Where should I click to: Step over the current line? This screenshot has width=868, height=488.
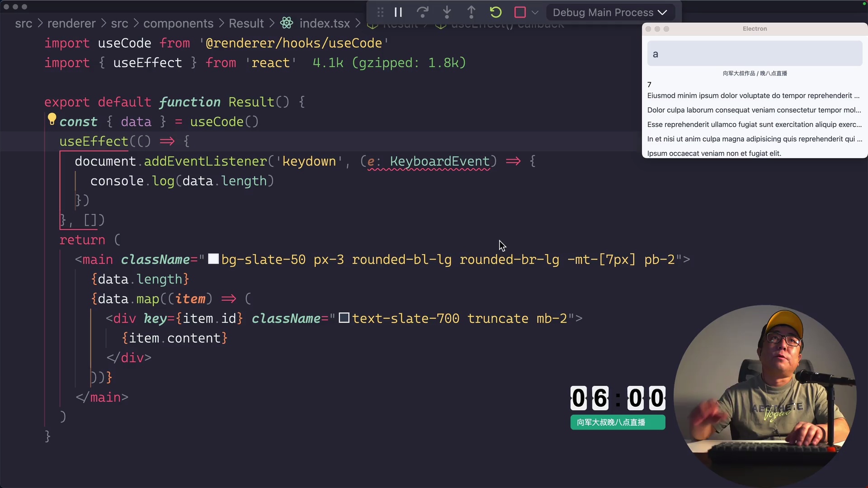coord(422,12)
